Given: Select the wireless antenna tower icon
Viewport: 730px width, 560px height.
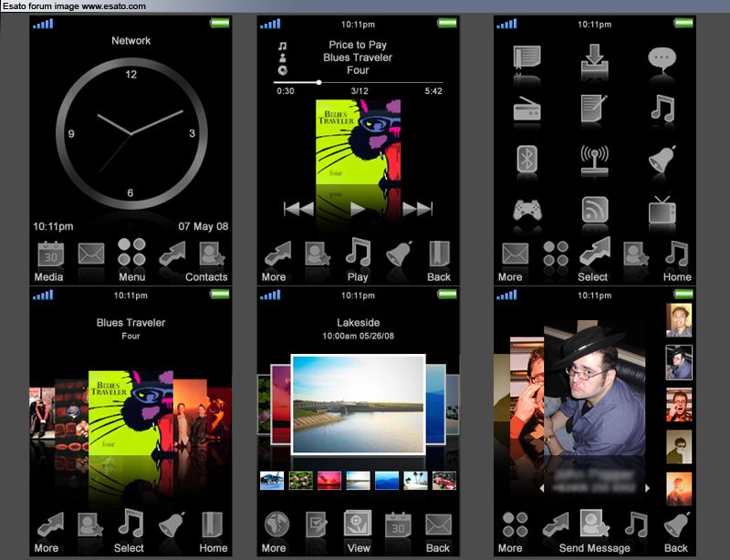Looking at the screenshot, I should [x=594, y=161].
